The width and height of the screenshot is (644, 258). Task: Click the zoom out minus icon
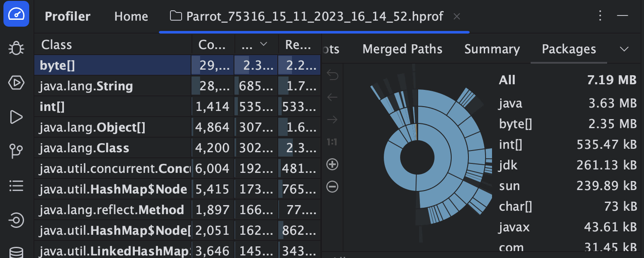pos(332,187)
